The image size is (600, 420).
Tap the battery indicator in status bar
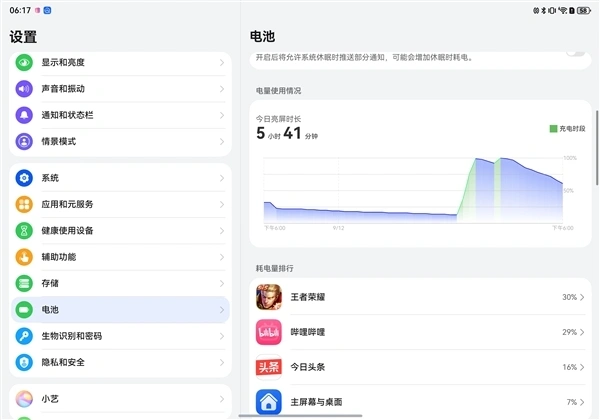(582, 10)
